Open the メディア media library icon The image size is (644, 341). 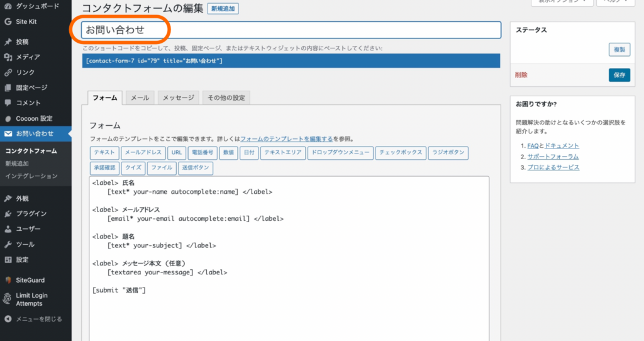8,57
